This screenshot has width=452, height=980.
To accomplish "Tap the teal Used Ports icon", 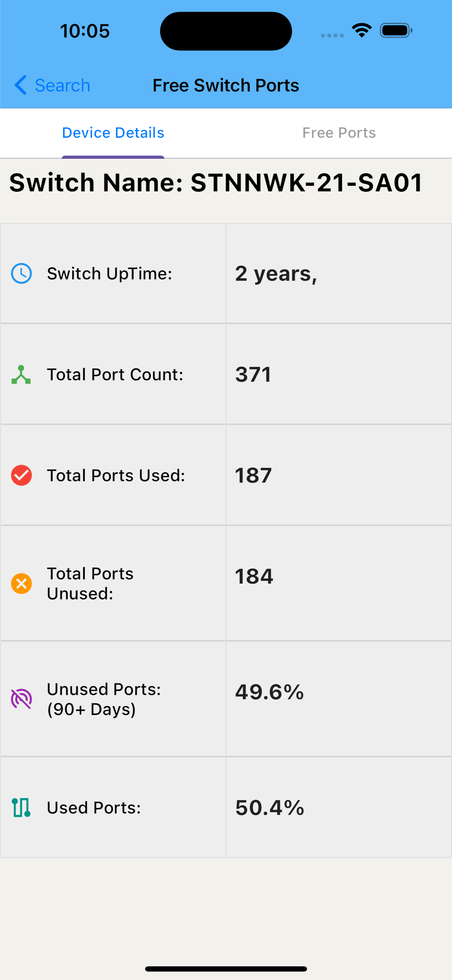I will click(21, 807).
